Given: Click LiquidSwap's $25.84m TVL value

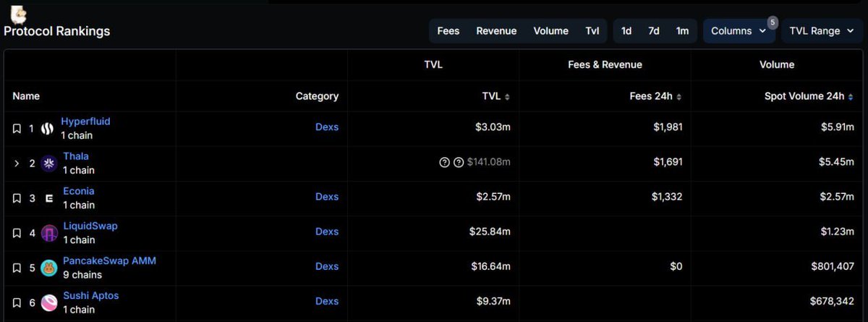Looking at the screenshot, I should (490, 232).
